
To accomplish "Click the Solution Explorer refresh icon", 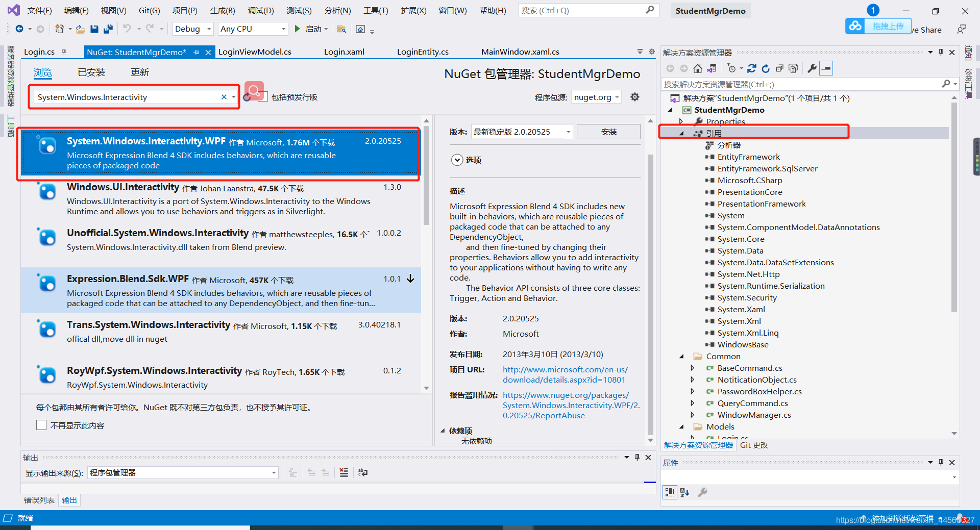I will coord(766,68).
